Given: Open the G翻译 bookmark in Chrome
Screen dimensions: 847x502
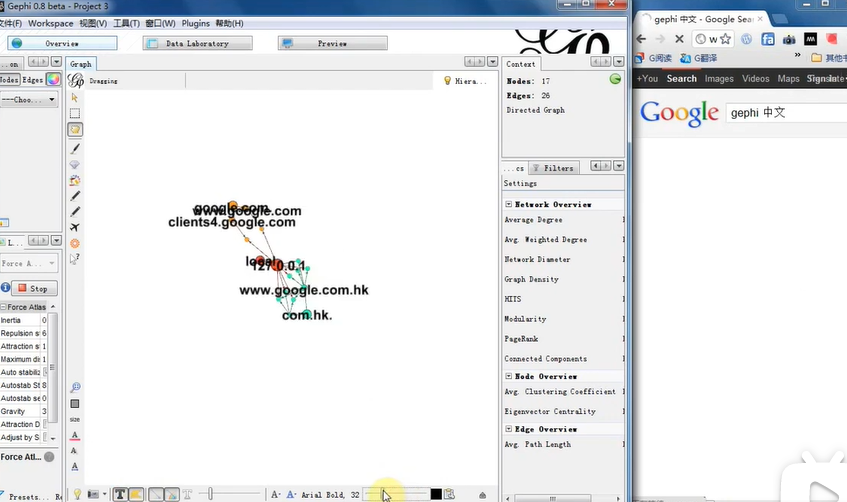Looking at the screenshot, I should tap(699, 58).
